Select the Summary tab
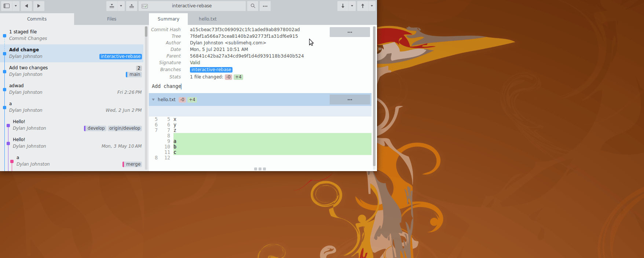The width and height of the screenshot is (644, 258). tap(168, 19)
